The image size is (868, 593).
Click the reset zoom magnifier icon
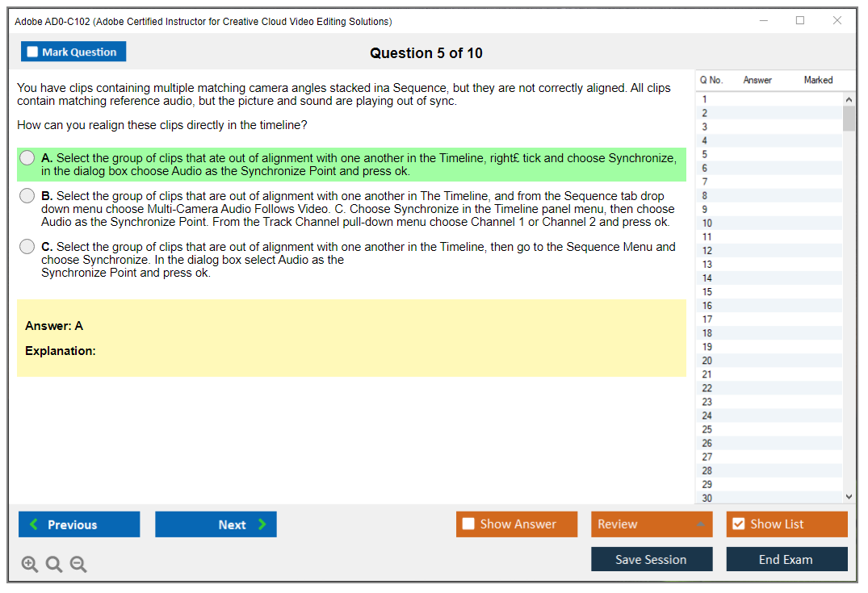[x=54, y=565]
